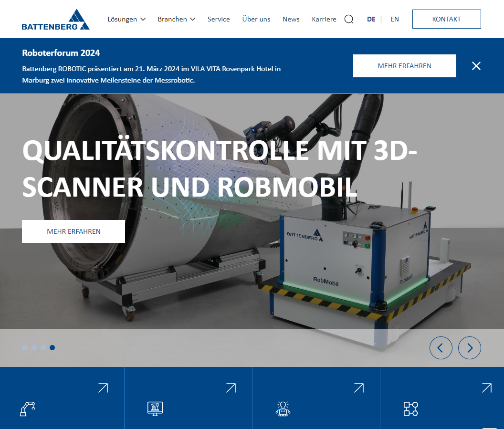Screen dimensions: 504x429
Task: Click the flowchart shapes icon tile
Action: coord(410,408)
